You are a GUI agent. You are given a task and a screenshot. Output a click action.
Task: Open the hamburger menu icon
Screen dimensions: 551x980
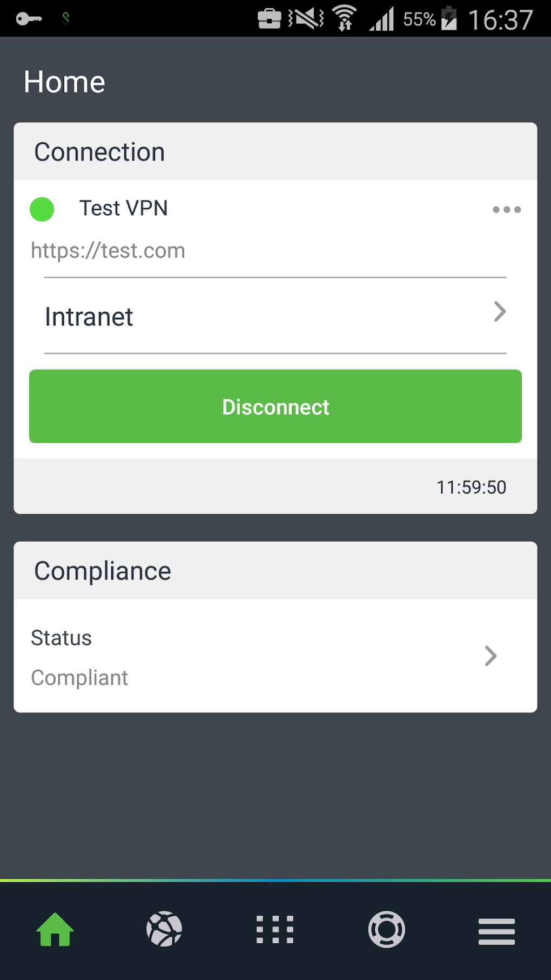(496, 931)
